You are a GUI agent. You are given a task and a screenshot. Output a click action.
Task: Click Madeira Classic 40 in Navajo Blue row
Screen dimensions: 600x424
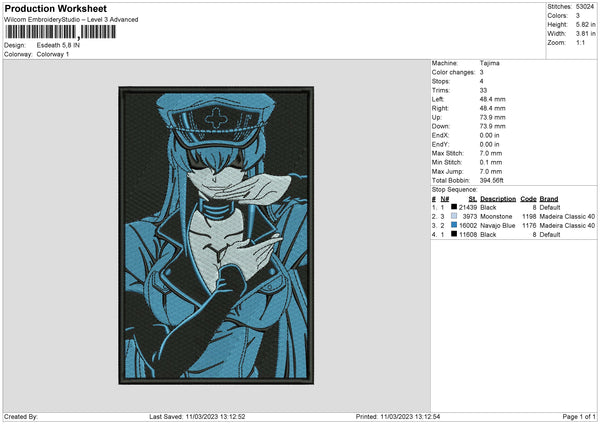[567, 226]
